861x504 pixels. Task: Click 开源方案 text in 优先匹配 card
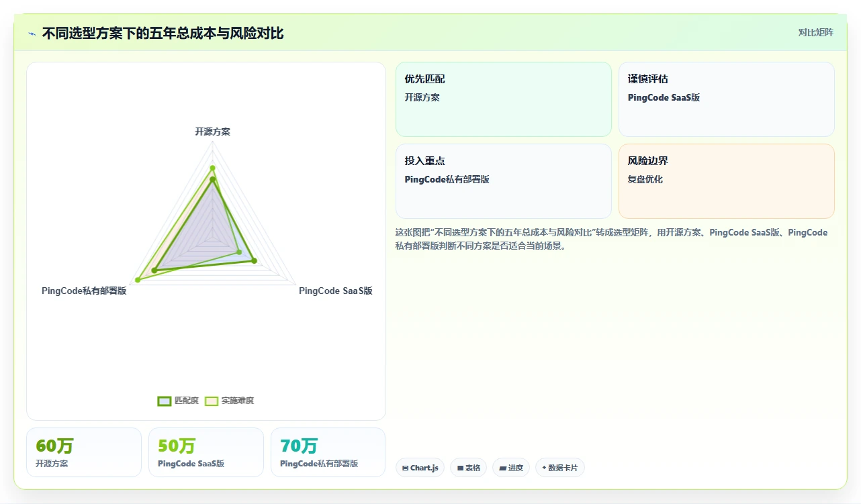click(x=422, y=97)
